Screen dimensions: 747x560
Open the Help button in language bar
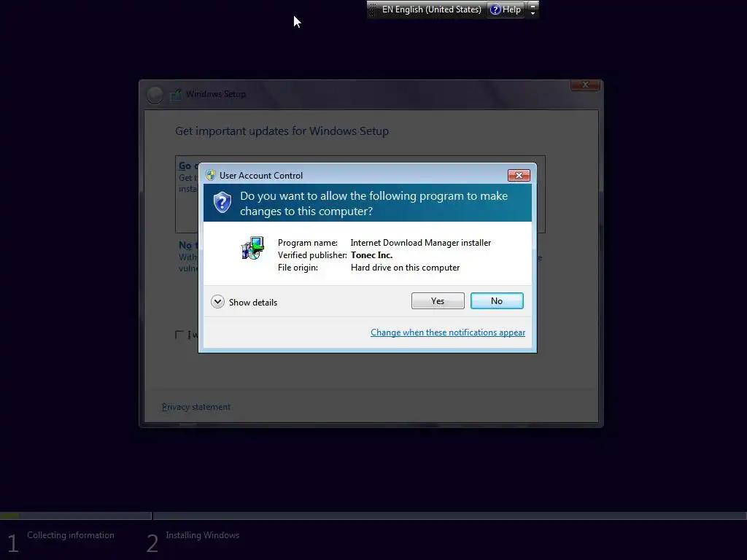tap(506, 9)
